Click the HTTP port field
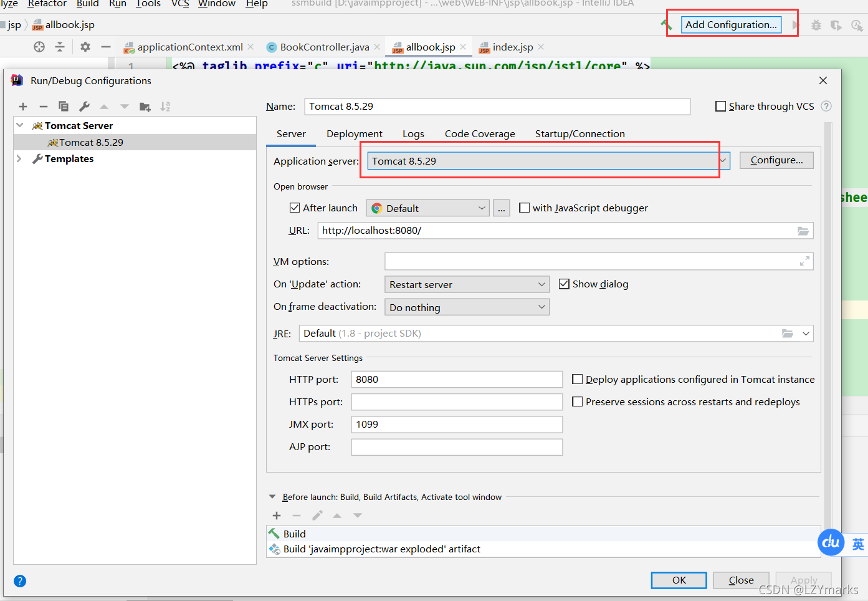The image size is (868, 601). click(x=457, y=379)
